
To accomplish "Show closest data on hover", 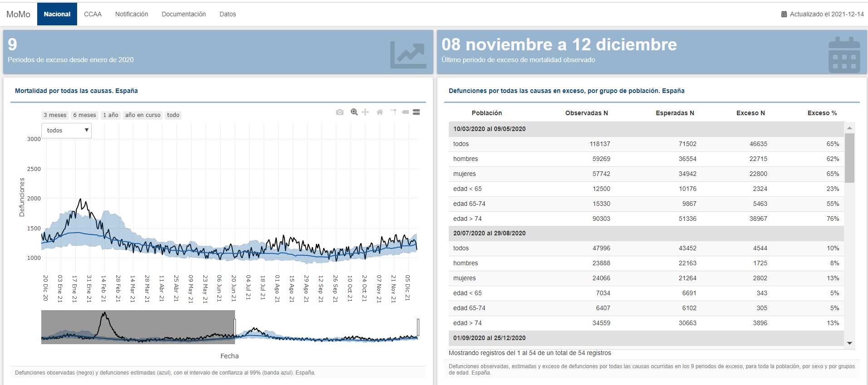I will 405,112.
